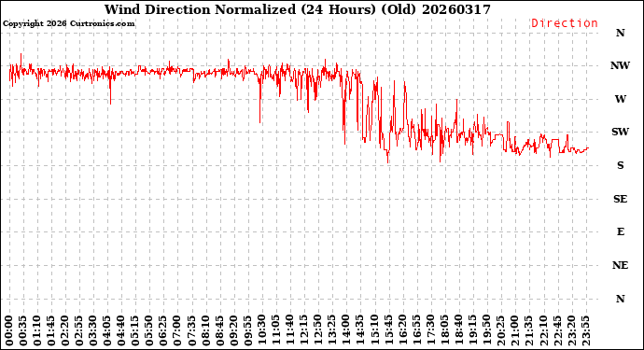Click the '07:00' time label
This screenshot has width=644, height=350.
(177, 330)
